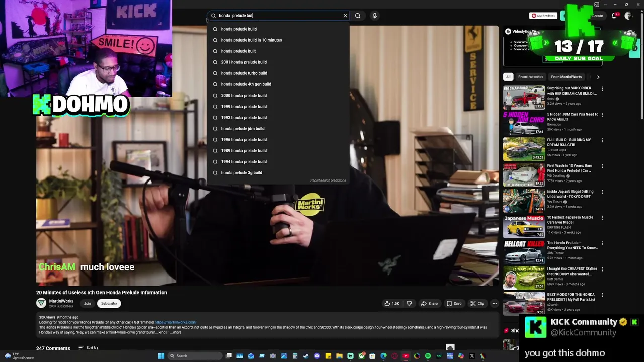The image size is (644, 362).
Task: Select suggestion '1996 honda prelude build'
Action: pos(278,140)
